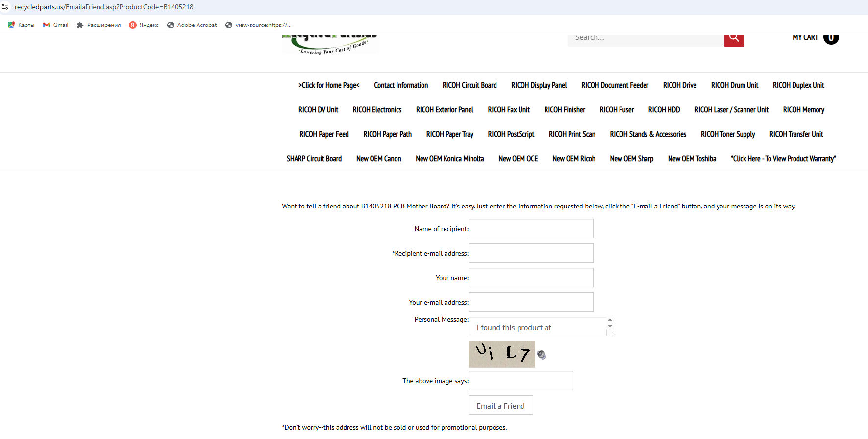Click the site search box

pyautogui.click(x=645, y=40)
